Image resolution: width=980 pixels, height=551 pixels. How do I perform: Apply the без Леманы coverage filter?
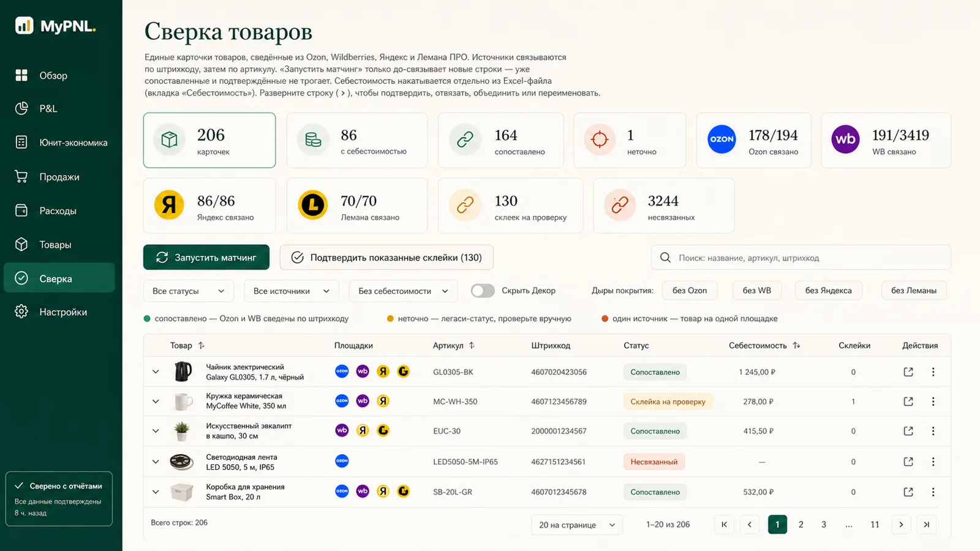[914, 290]
